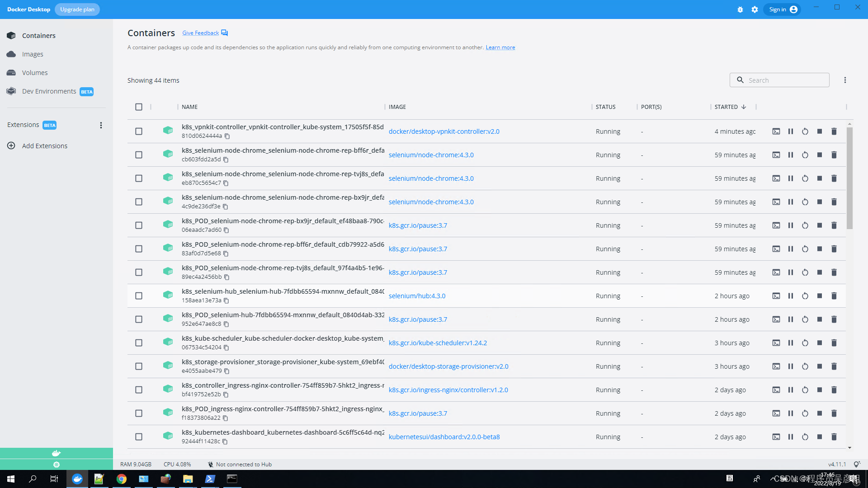Pause the k8s_kubernetes-dashboard container
The width and height of the screenshot is (868, 488).
coord(791,437)
